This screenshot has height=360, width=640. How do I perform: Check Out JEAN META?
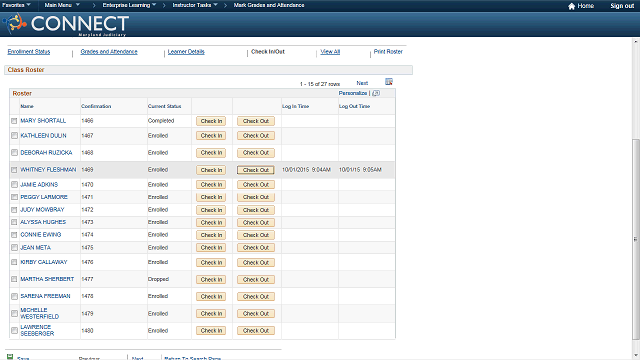coord(256,248)
